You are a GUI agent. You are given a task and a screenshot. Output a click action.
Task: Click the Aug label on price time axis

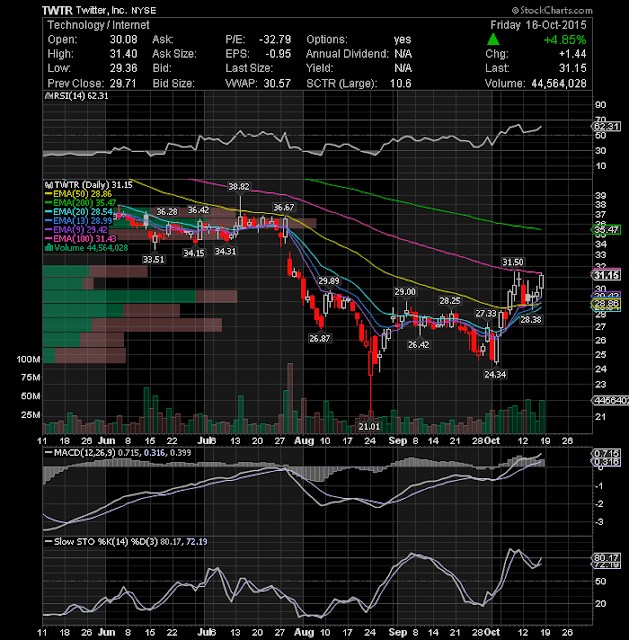[304, 441]
